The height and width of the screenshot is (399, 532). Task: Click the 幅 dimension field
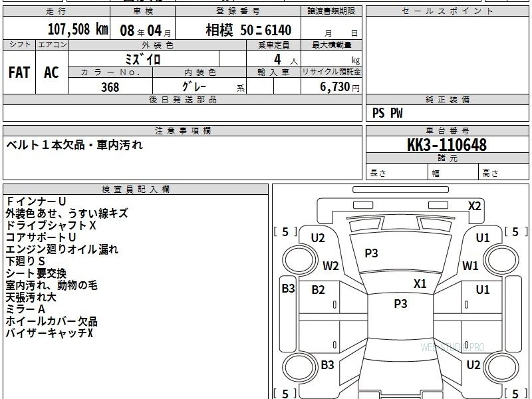[x=454, y=173]
